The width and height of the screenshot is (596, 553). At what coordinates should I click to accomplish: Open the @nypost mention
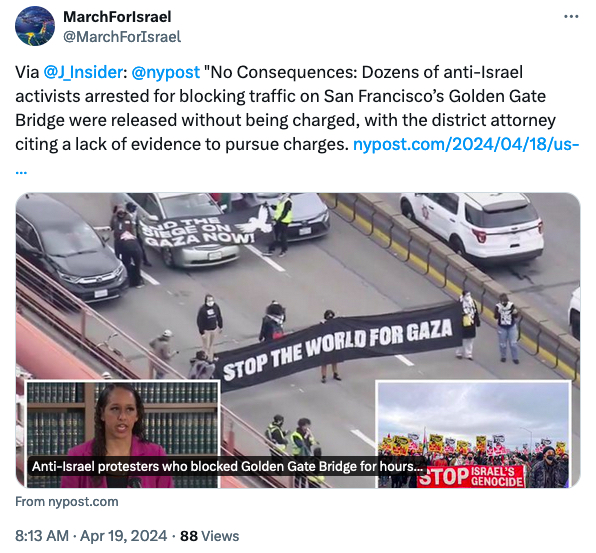tap(165, 72)
